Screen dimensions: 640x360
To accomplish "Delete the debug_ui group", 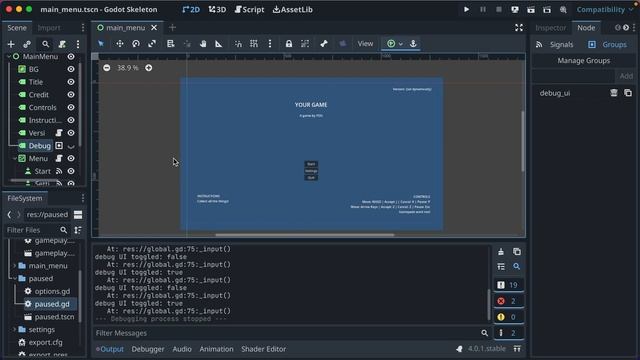I will 613,93.
